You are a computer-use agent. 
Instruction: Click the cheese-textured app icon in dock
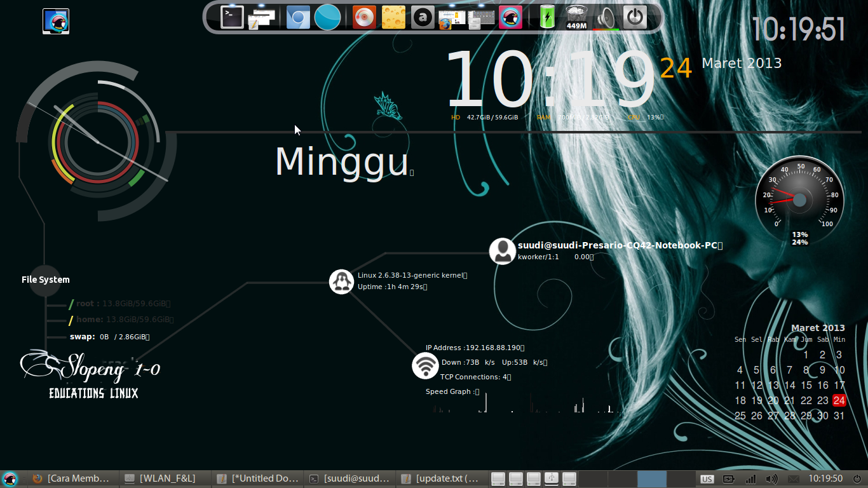(x=393, y=17)
